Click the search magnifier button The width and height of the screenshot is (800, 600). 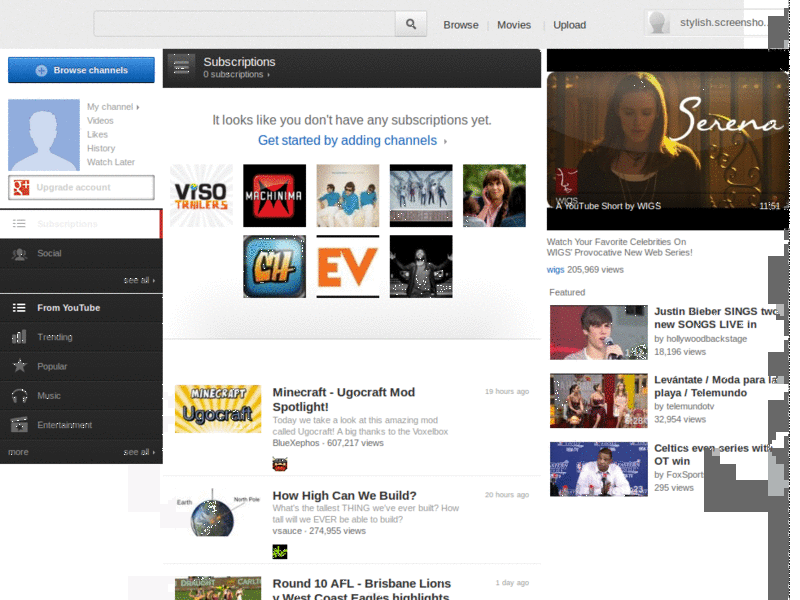(x=411, y=24)
